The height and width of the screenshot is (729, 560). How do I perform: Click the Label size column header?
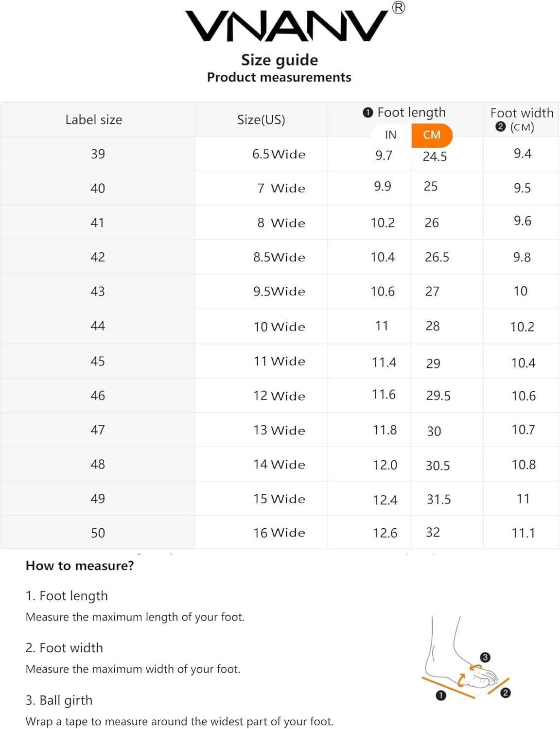click(x=94, y=120)
